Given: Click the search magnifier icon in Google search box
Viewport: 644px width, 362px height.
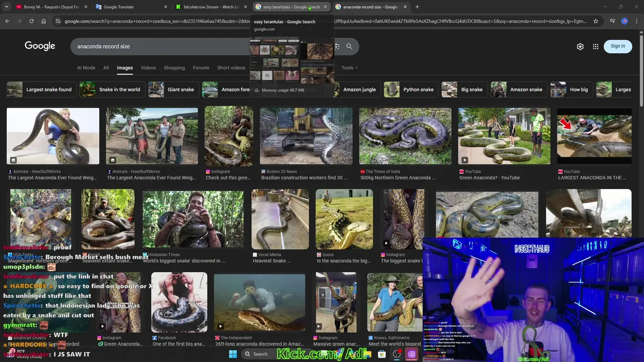Looking at the screenshot, I should pyautogui.click(x=349, y=46).
